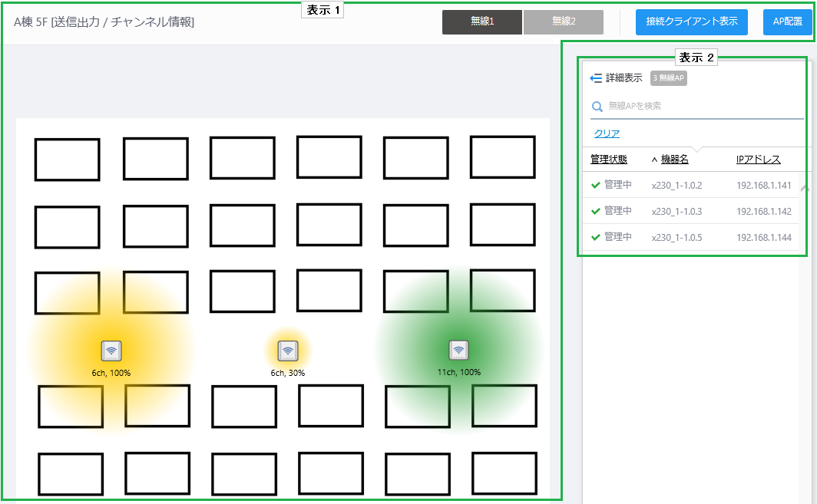
Task: Sort by IPアドレス column
Action: [758, 160]
